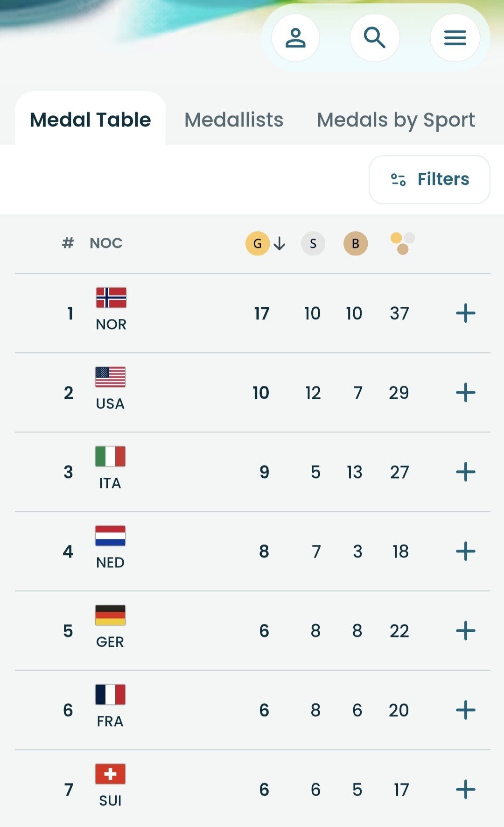Click the NOC column header
Image resolution: width=504 pixels, height=827 pixels.
click(x=106, y=243)
